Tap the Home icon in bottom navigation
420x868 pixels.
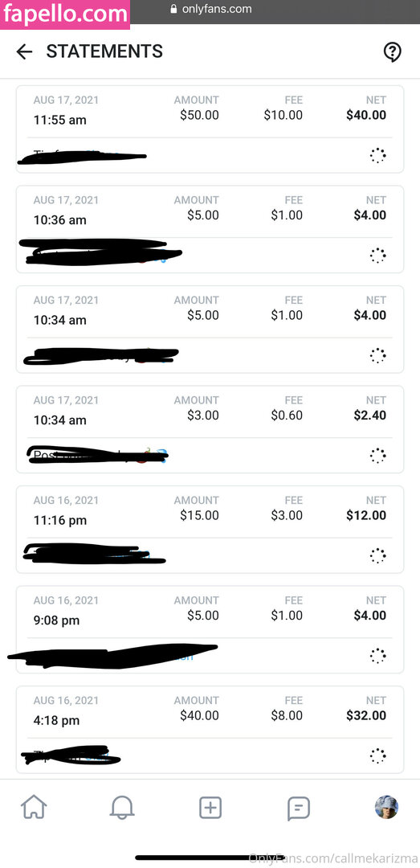34,808
